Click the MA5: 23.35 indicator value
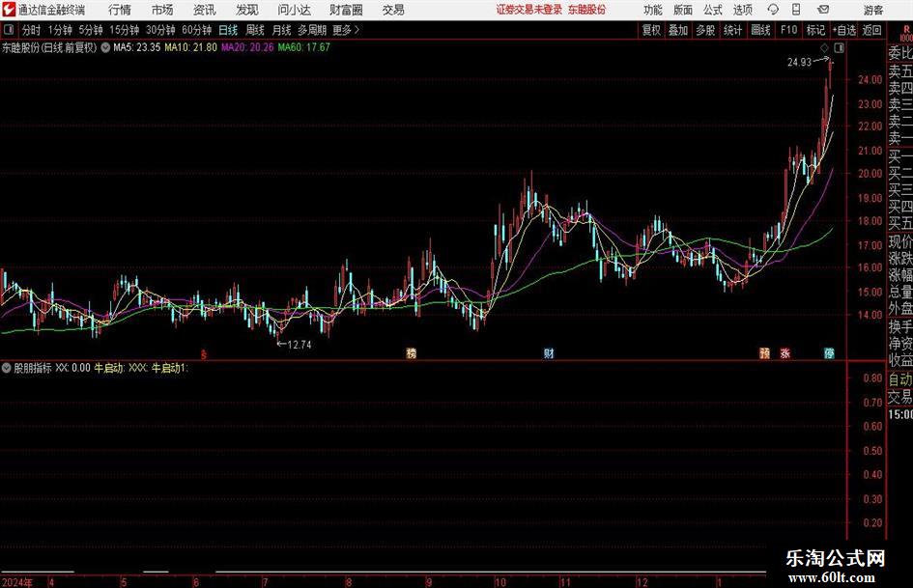The width and height of the screenshot is (913, 588). 136,47
